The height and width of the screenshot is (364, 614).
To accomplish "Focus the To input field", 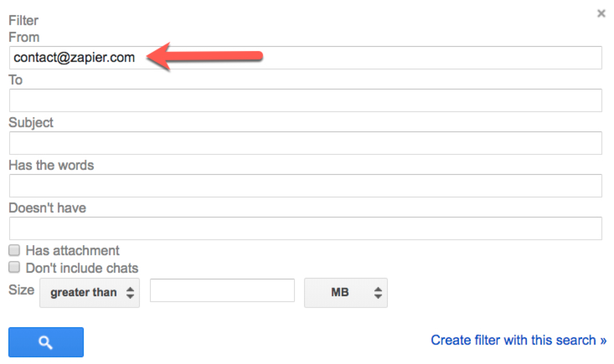I will (305, 100).
